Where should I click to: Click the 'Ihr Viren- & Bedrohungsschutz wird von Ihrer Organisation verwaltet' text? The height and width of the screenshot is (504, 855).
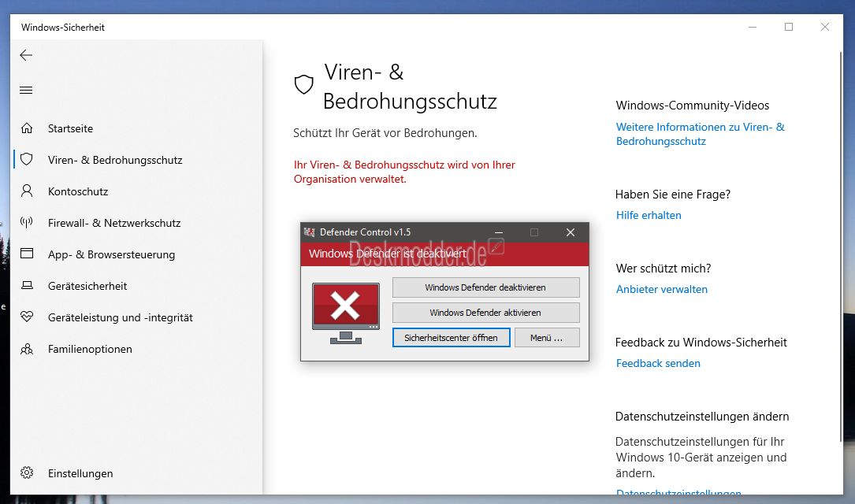tap(404, 172)
